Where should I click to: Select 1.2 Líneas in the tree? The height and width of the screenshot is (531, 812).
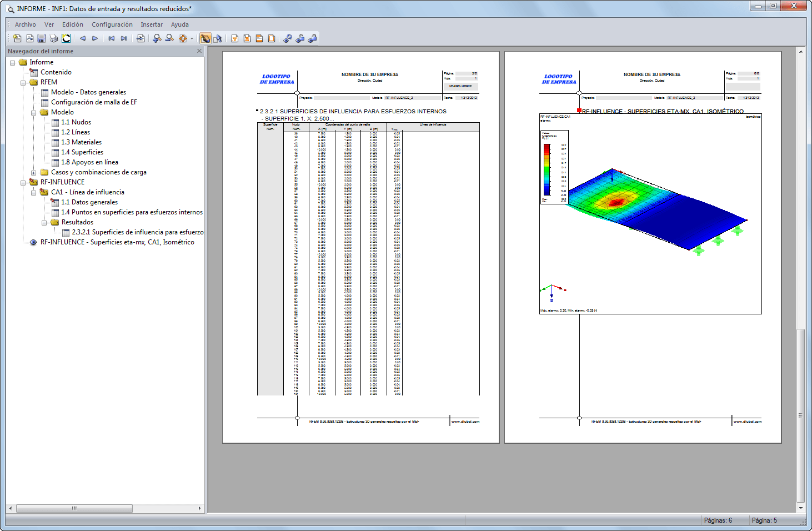point(76,132)
